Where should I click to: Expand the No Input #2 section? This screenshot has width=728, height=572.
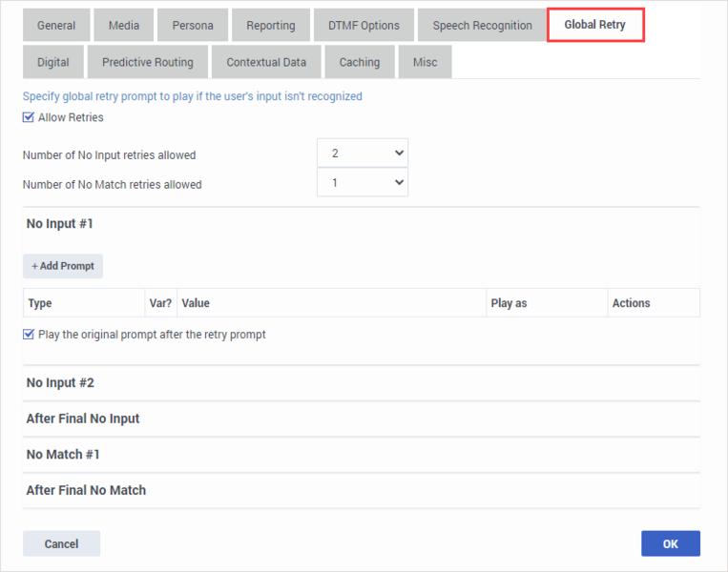point(362,382)
